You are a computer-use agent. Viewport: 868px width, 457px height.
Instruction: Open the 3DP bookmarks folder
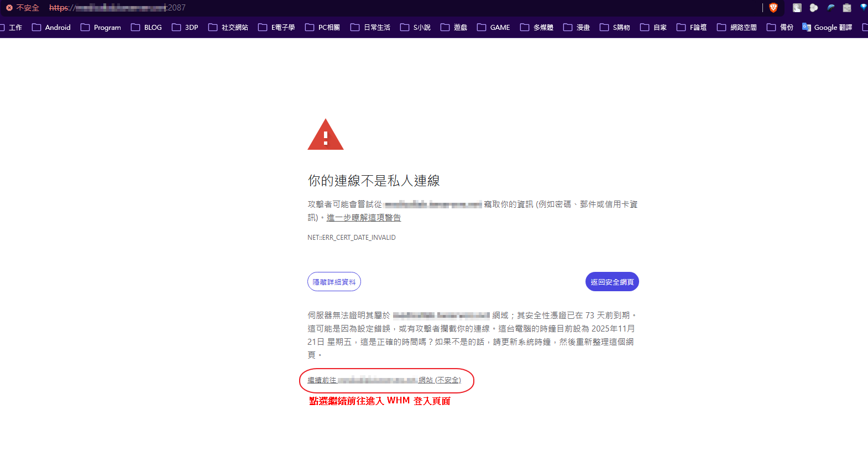click(185, 28)
